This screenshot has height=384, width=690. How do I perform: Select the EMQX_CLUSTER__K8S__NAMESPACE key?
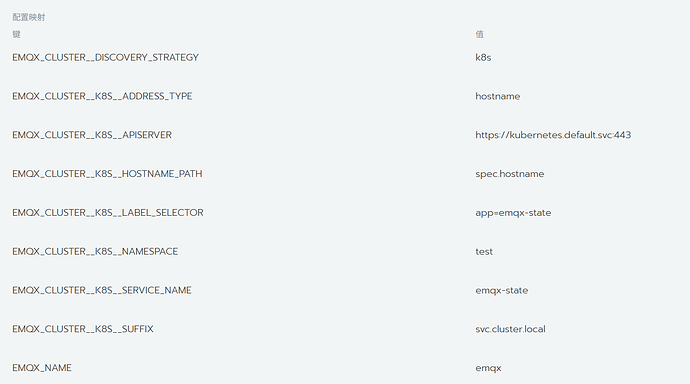(95, 251)
